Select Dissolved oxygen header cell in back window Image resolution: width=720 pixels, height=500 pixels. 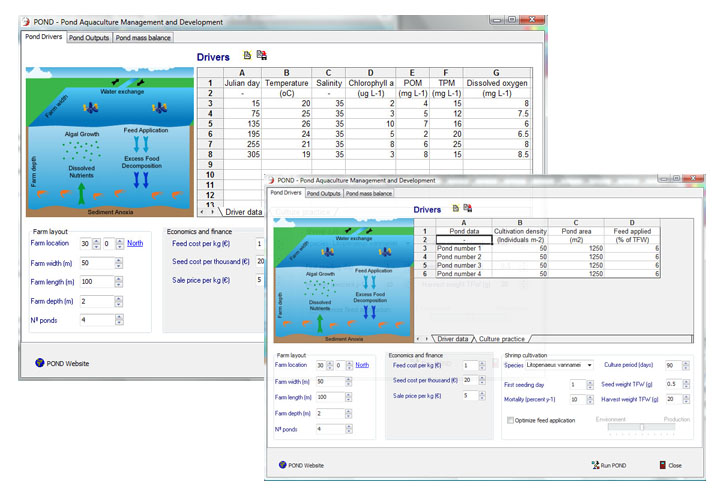(497, 83)
